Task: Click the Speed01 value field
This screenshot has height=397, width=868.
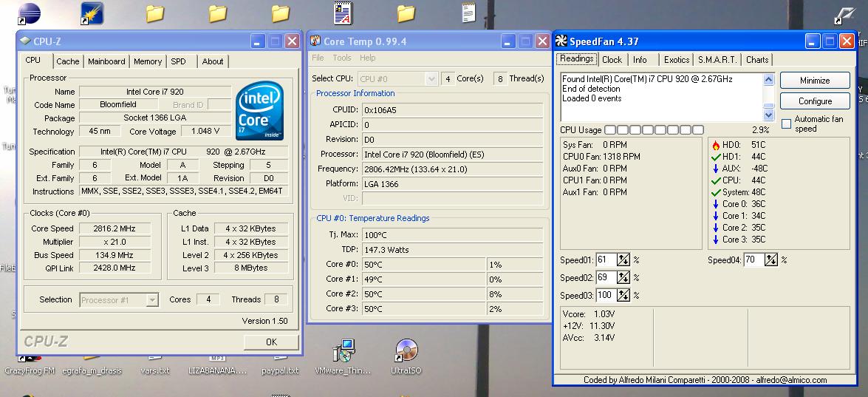Action: 606,259
